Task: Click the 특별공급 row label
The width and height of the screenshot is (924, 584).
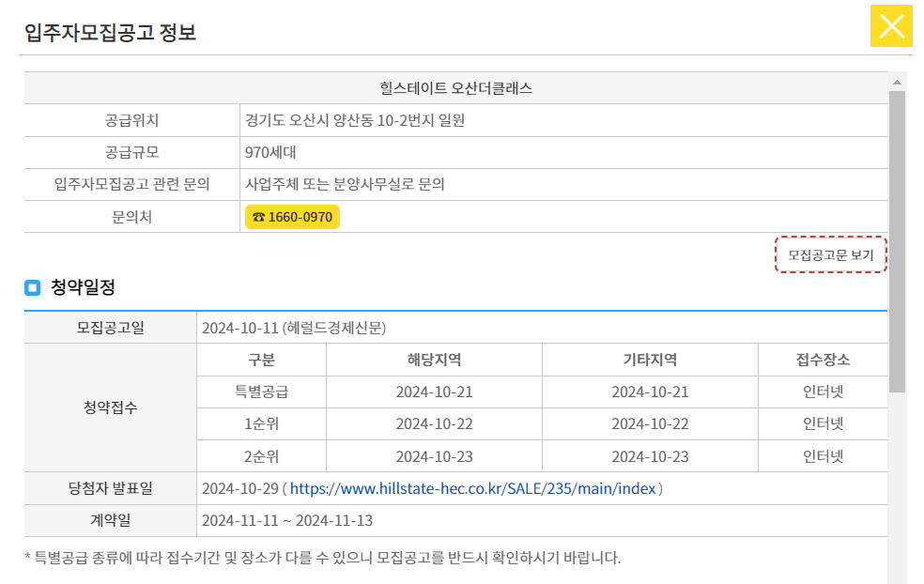Action: tap(262, 392)
